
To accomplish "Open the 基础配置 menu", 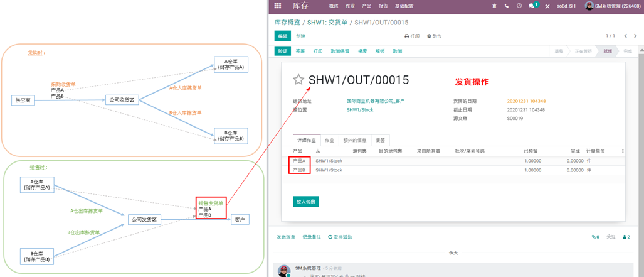I will coord(404,6).
